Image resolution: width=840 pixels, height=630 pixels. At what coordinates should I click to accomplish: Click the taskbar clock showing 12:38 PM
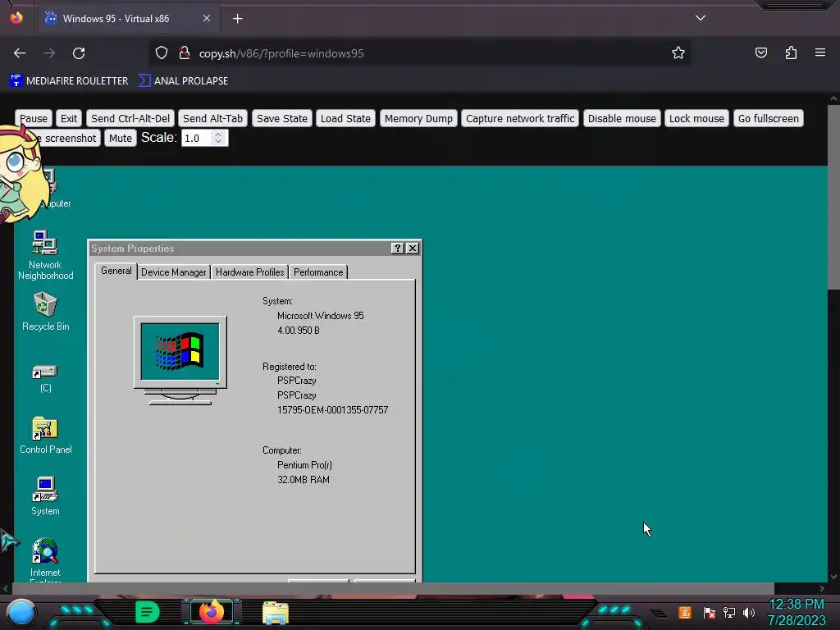(796, 605)
